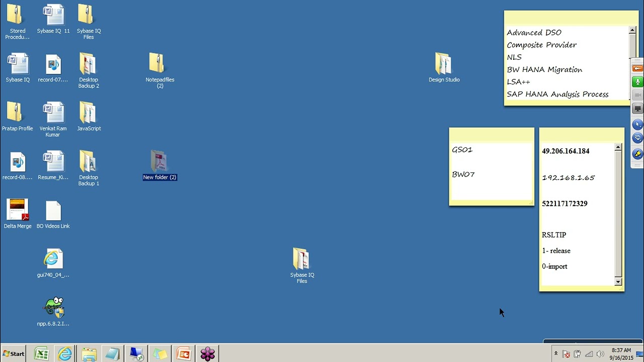This screenshot has height=362, width=644.
Task: Open Remote Desktop Connection in taskbar
Action: [136, 354]
